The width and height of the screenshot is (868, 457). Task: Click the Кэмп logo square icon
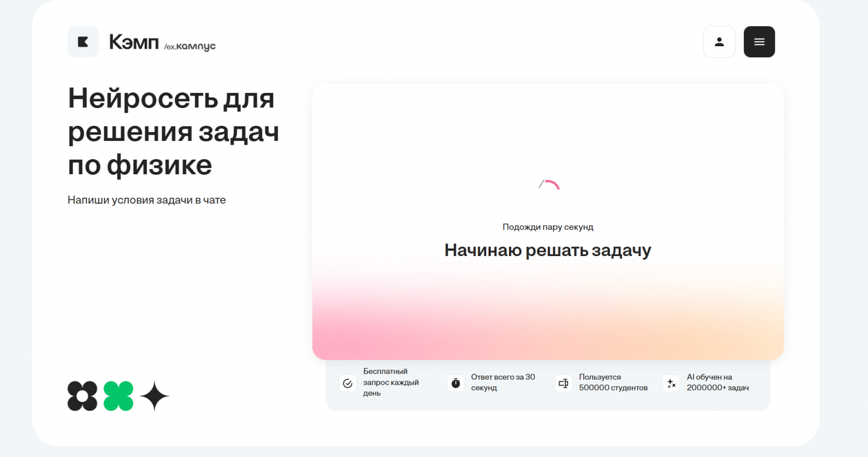pos(83,42)
